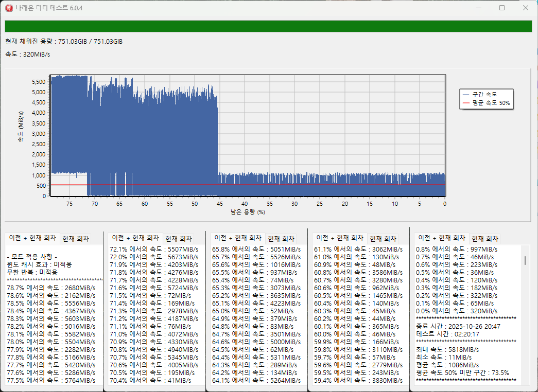Click the Naraeon Dirty Test app icon
The height and width of the screenshot is (392, 538).
(8, 8)
